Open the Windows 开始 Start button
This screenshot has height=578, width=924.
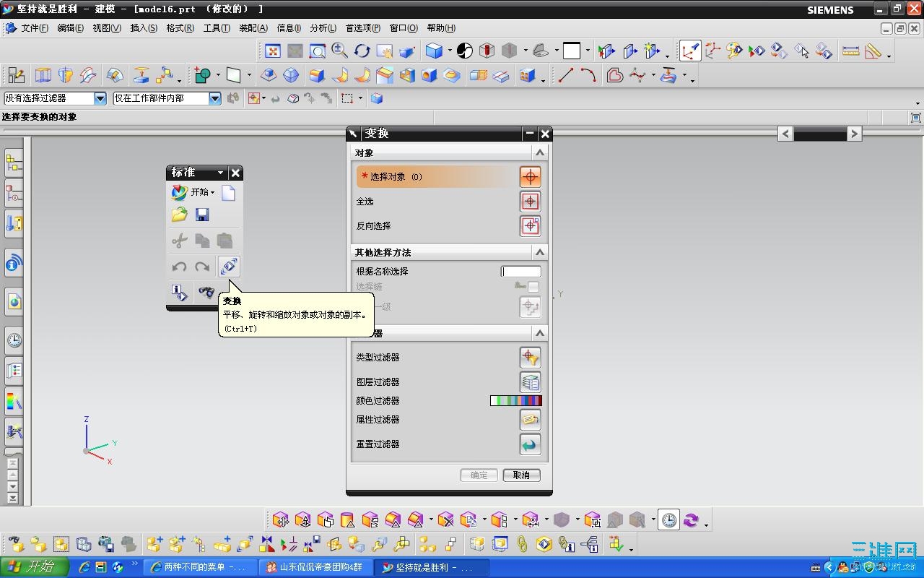(35, 567)
